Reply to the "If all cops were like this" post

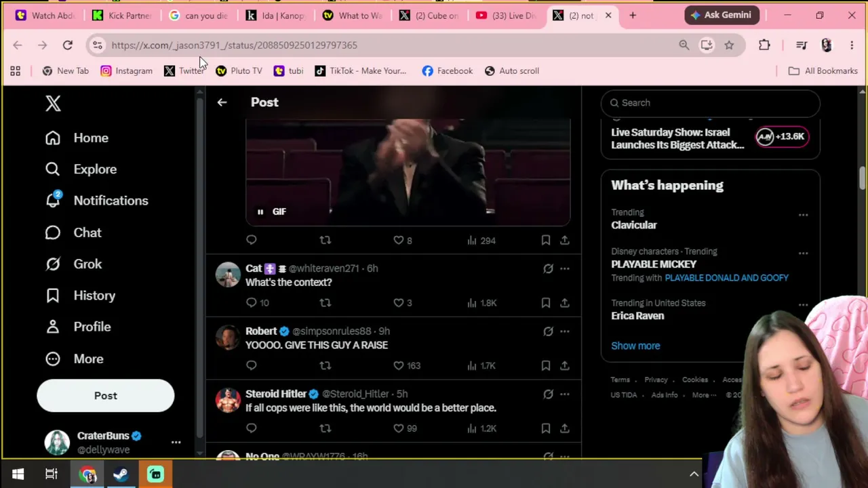tap(252, 428)
